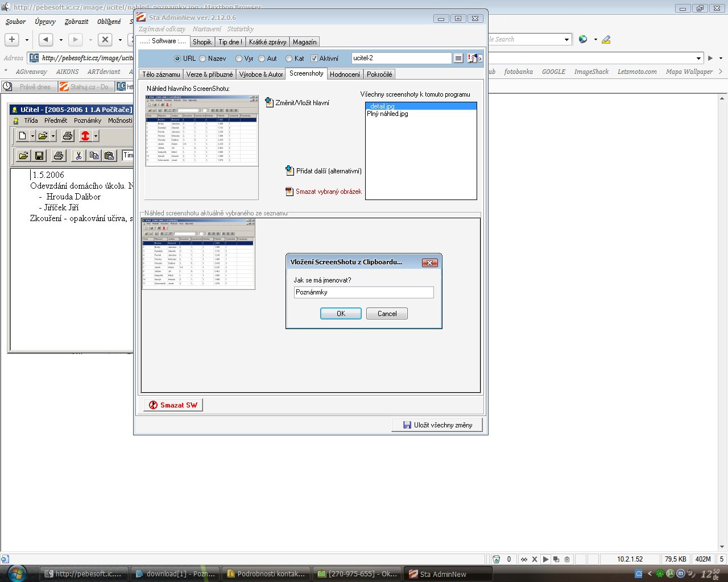Click the browser Stop X button
The height and width of the screenshot is (582, 728).
[x=105, y=39]
